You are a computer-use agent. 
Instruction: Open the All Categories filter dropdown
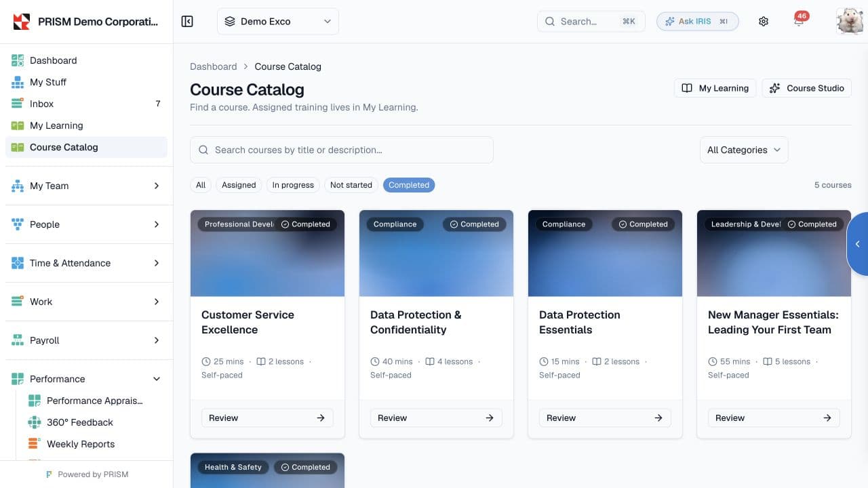744,150
